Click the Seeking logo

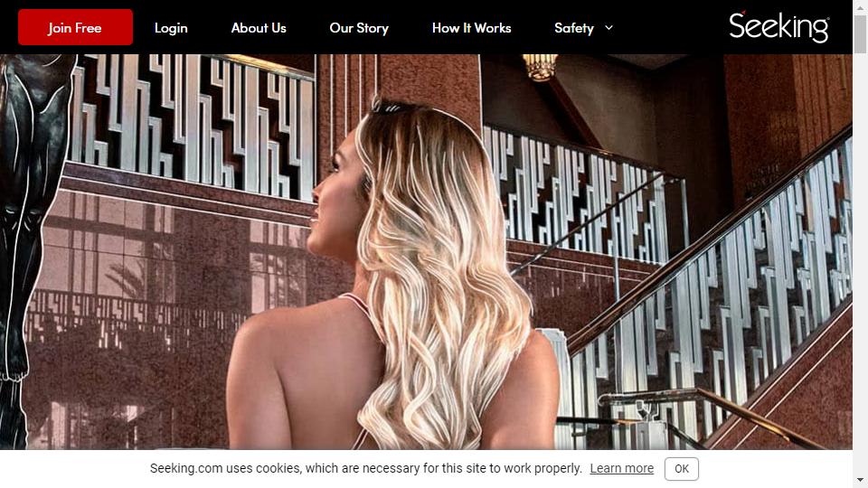pyautogui.click(x=778, y=26)
